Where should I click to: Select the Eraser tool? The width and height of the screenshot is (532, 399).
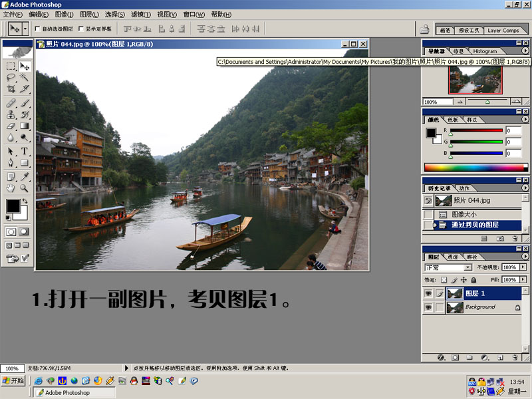(x=11, y=126)
